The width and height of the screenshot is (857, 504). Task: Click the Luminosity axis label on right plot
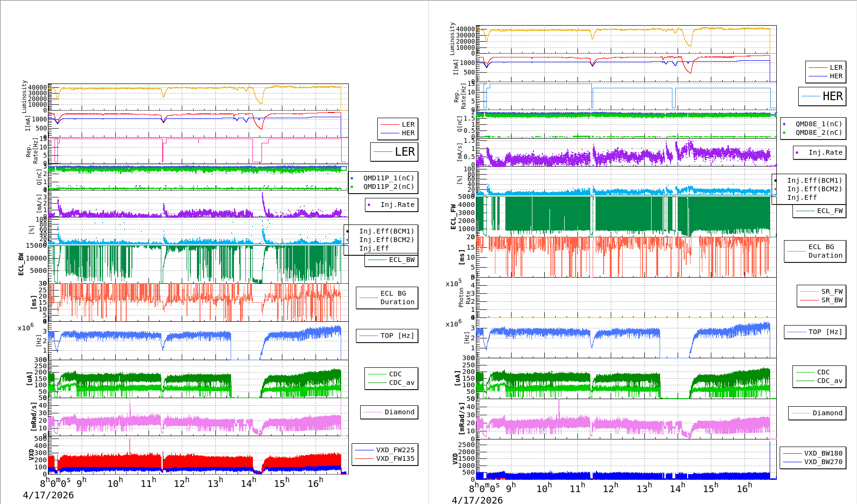[453, 39]
